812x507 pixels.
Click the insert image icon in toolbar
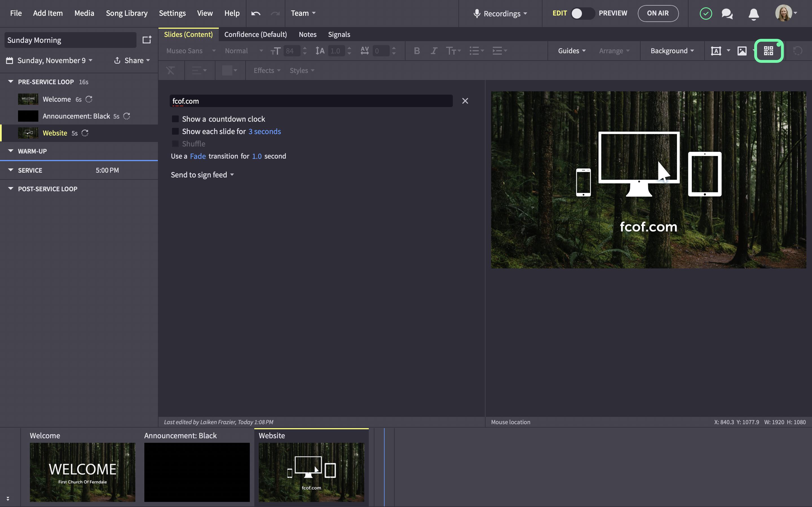point(742,51)
